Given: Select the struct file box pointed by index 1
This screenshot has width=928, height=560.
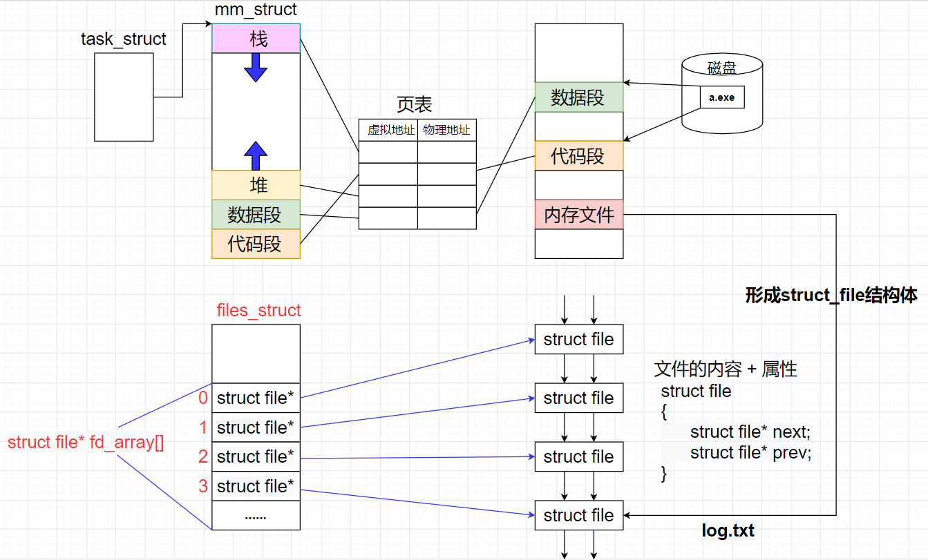Looking at the screenshot, I should coord(579,398).
